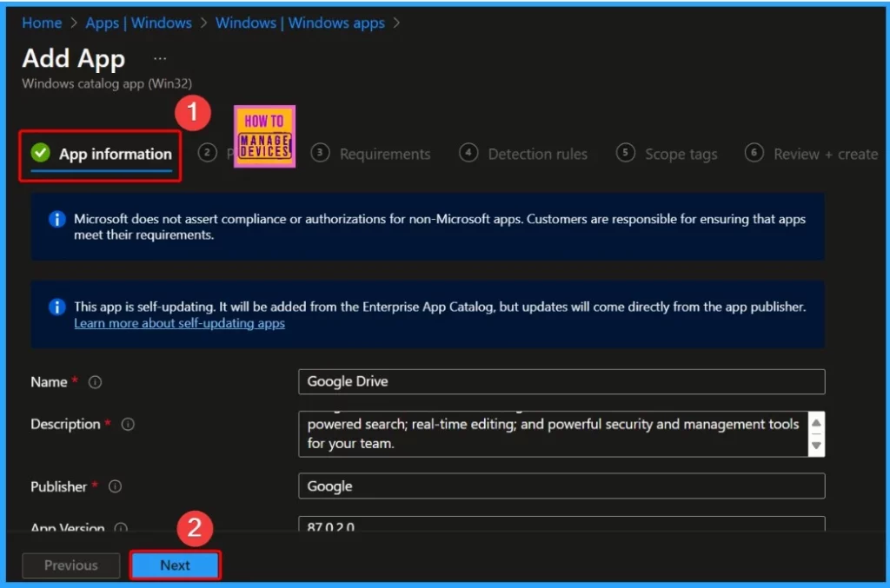Image resolution: width=890 pixels, height=588 pixels.
Task: Click the Publisher field containing Google
Action: [x=561, y=486]
